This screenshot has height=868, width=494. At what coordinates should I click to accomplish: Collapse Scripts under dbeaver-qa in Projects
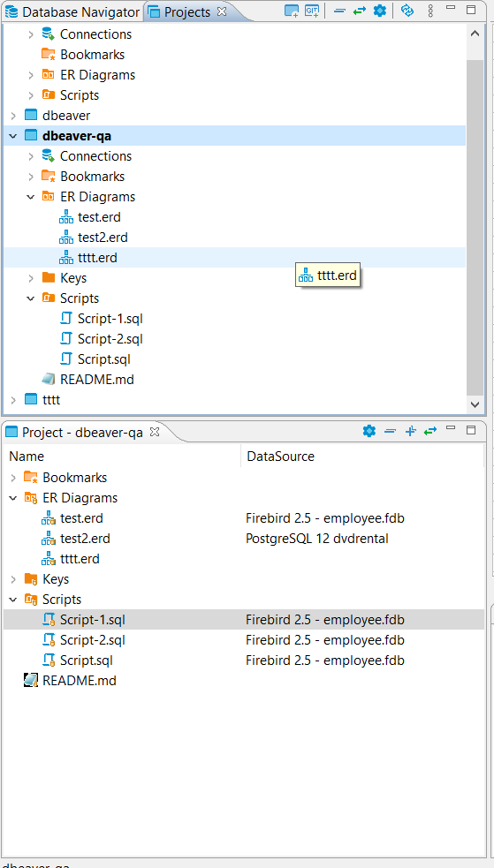coord(31,298)
